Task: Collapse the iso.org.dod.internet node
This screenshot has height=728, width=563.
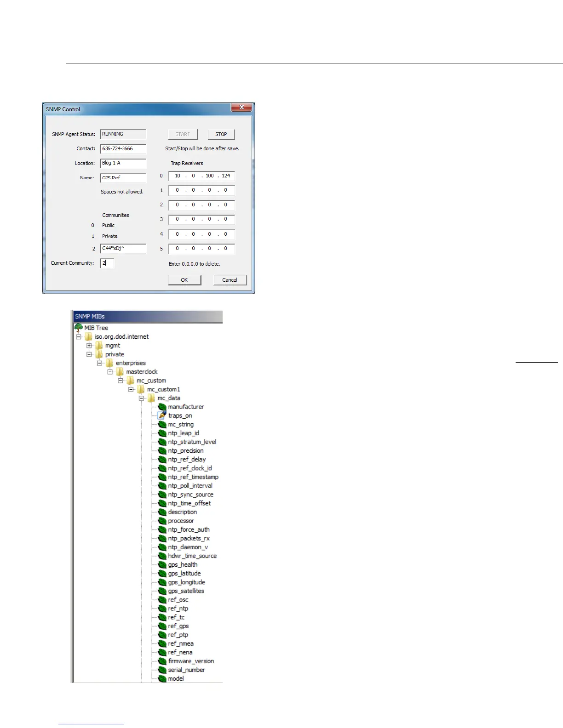Action: click(x=79, y=336)
